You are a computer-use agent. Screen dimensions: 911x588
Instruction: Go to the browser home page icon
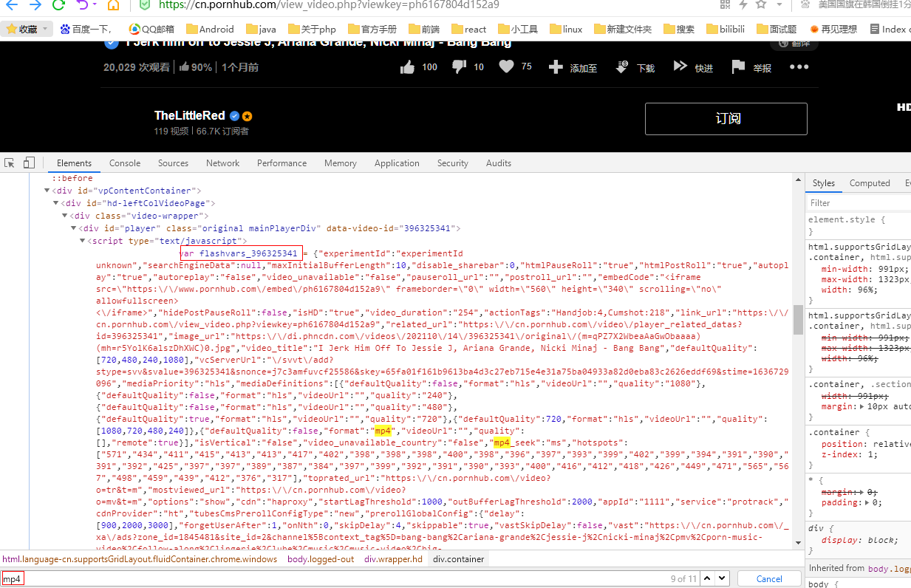pos(113,5)
